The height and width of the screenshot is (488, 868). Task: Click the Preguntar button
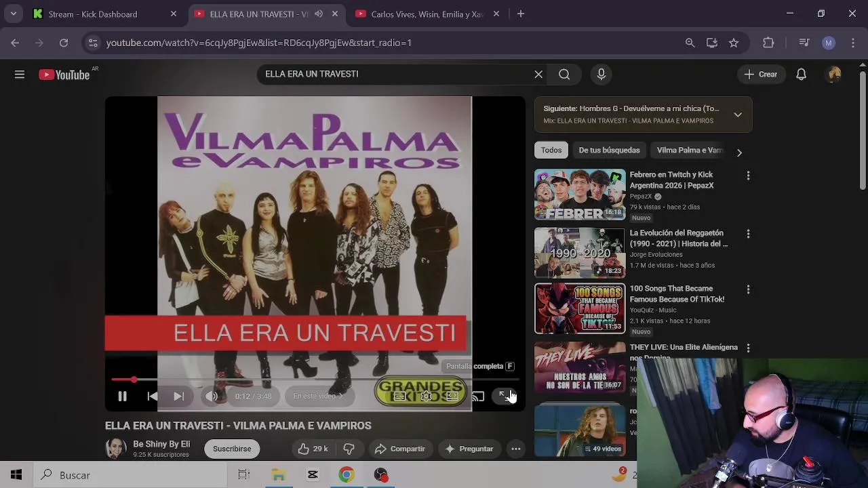point(469,449)
